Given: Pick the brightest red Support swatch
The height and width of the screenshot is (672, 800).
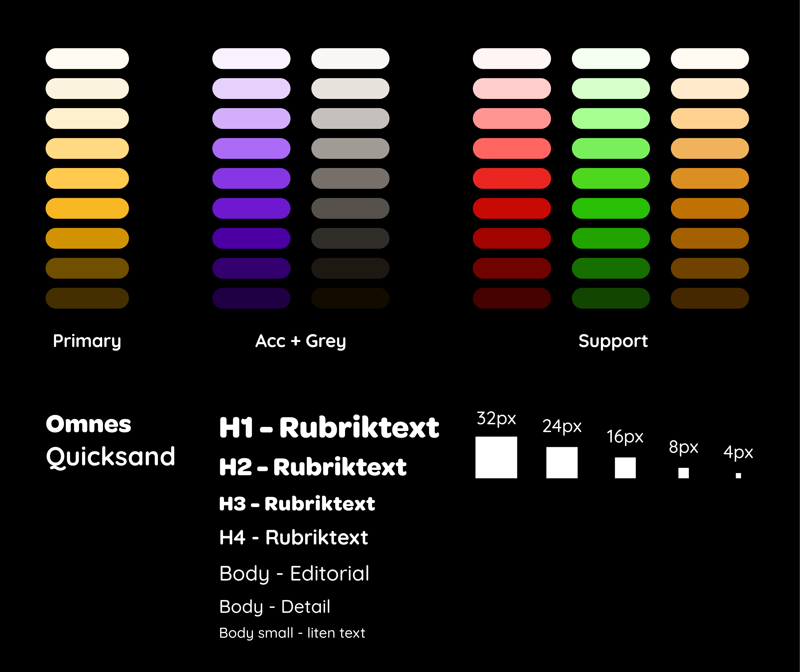Looking at the screenshot, I should [x=512, y=178].
